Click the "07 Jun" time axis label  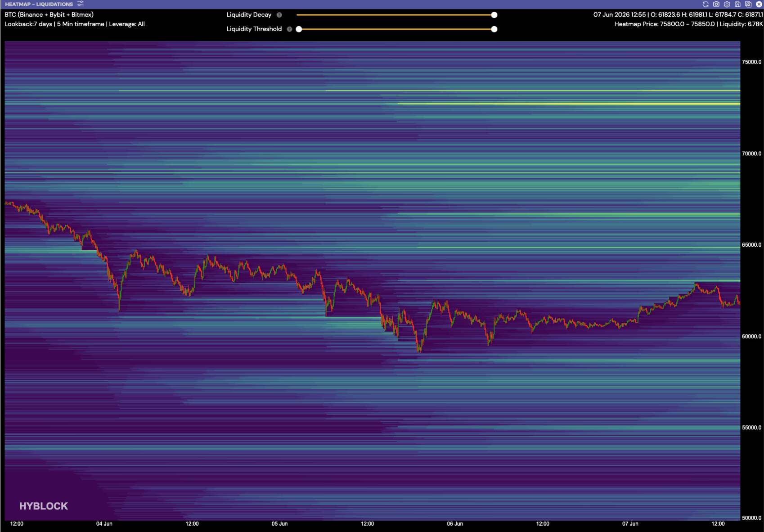point(630,524)
